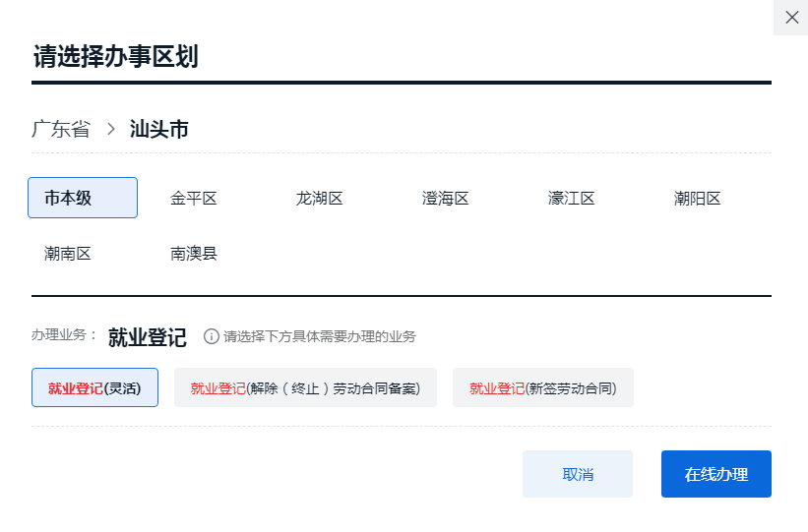Click the 在线办理 button
The height and width of the screenshot is (532, 808).
716,474
